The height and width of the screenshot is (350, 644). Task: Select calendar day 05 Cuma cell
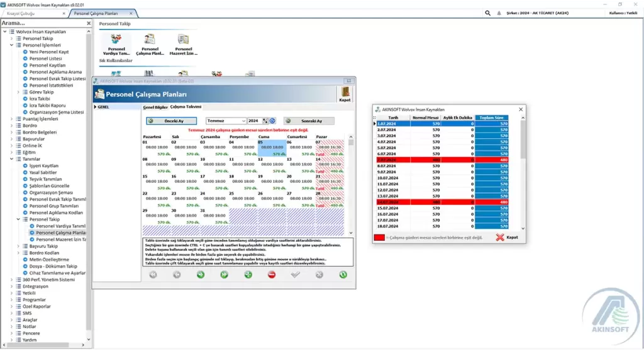pyautogui.click(x=272, y=148)
